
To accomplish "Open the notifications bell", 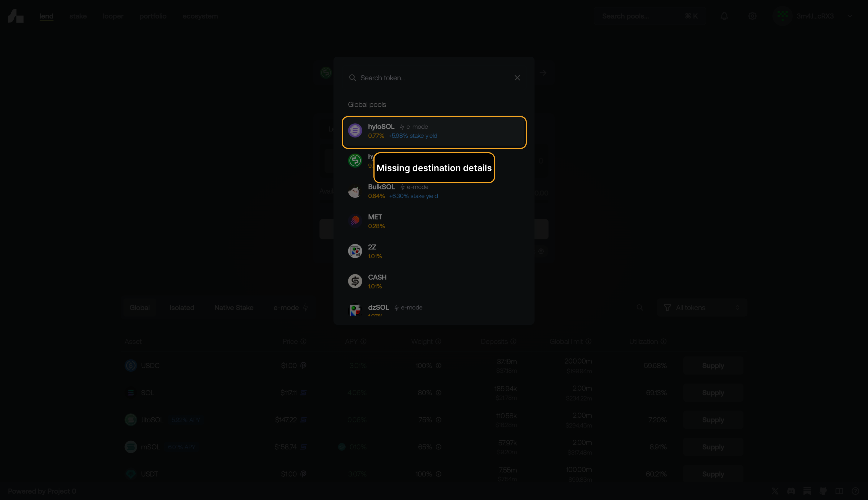I will 724,16.
